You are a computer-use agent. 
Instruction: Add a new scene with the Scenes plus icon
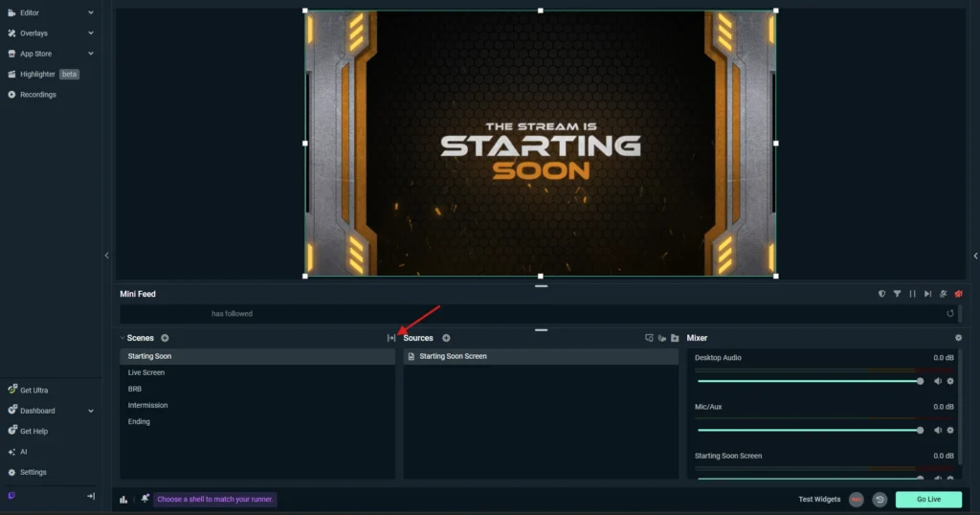coord(165,338)
